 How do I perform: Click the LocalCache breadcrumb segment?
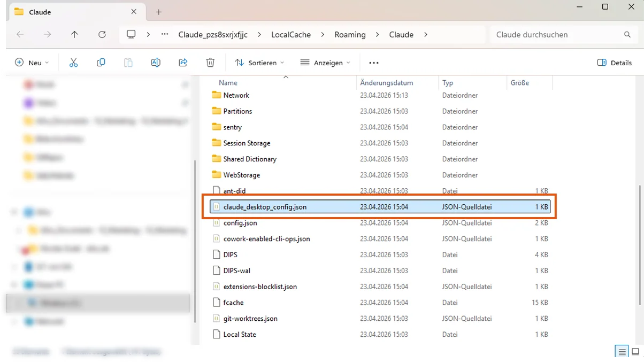click(291, 35)
